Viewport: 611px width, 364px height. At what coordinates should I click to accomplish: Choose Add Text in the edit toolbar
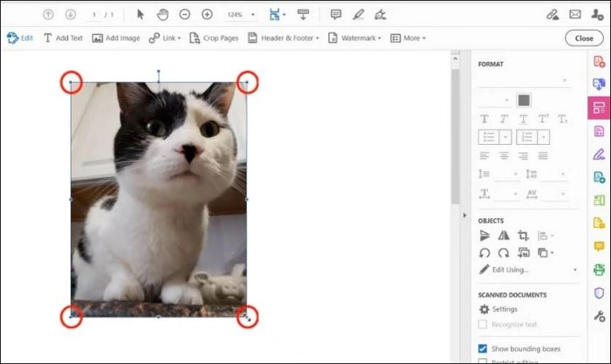click(x=63, y=38)
